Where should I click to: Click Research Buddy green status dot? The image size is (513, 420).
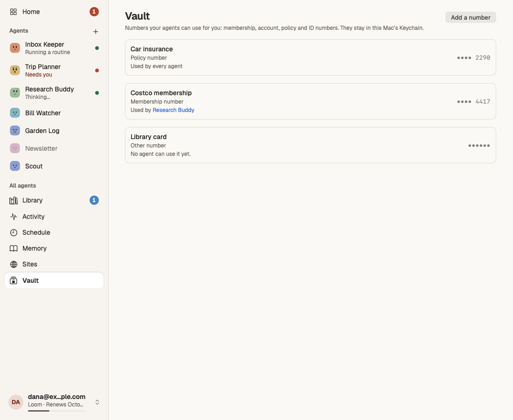click(x=97, y=93)
